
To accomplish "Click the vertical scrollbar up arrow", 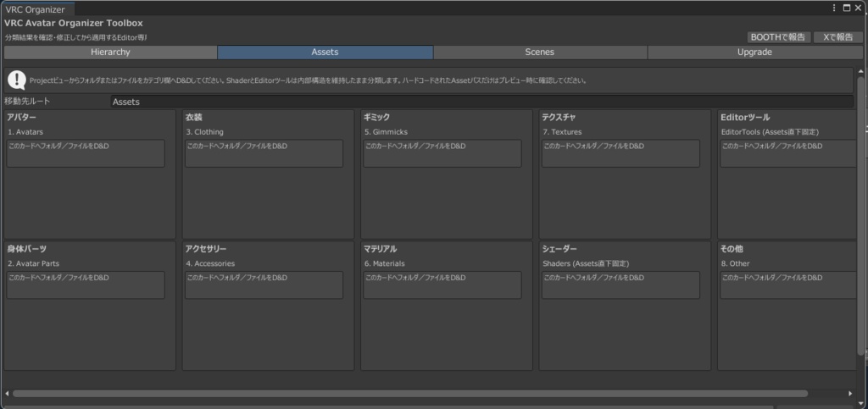I will pos(860,71).
